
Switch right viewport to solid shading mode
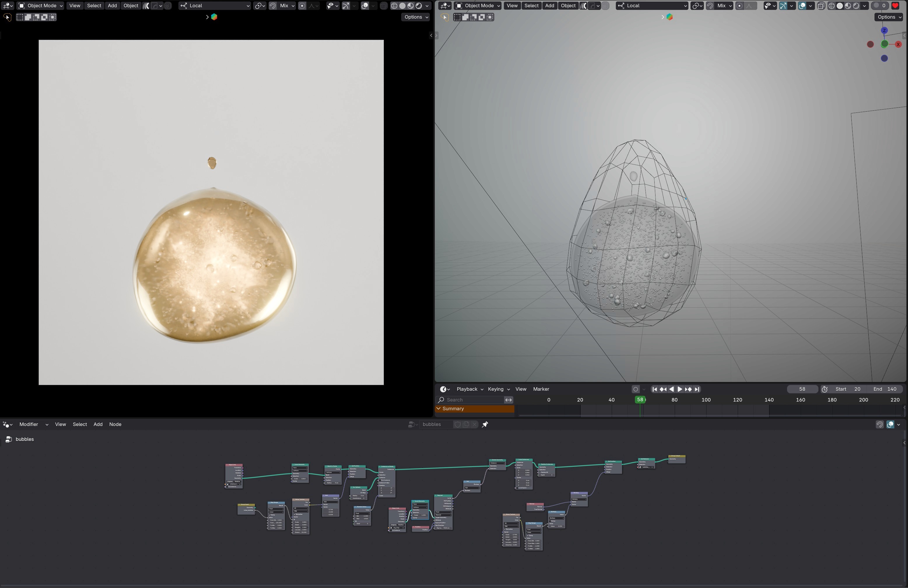[840, 6]
